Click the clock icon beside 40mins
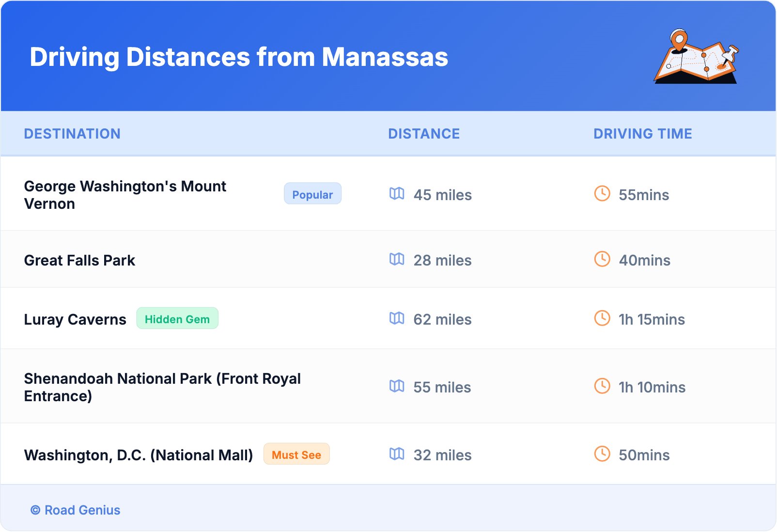The height and width of the screenshot is (532, 777). (x=602, y=259)
